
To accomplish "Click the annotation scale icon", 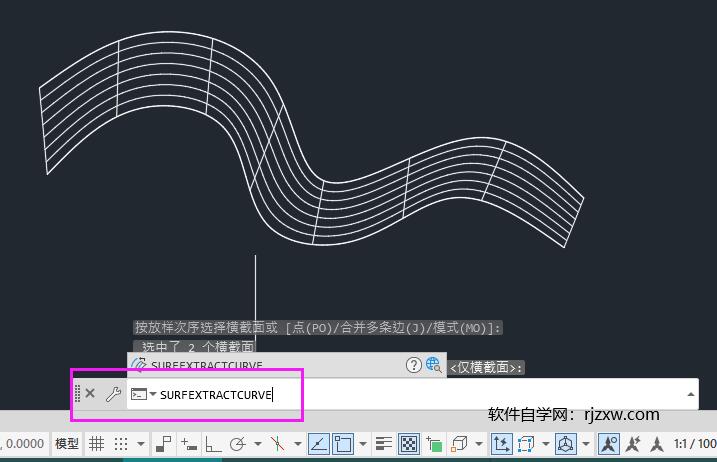I will [657, 443].
